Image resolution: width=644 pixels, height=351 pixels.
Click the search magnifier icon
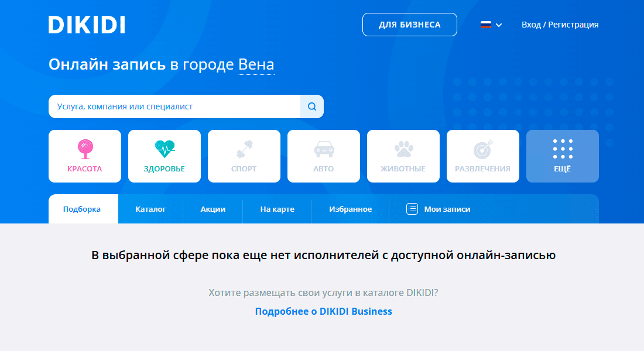pos(312,106)
